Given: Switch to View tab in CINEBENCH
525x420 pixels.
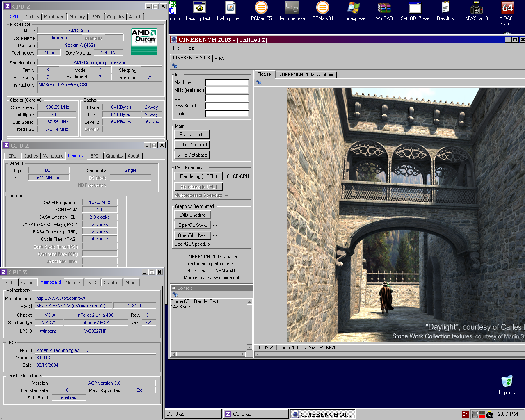Looking at the screenshot, I should pos(219,58).
